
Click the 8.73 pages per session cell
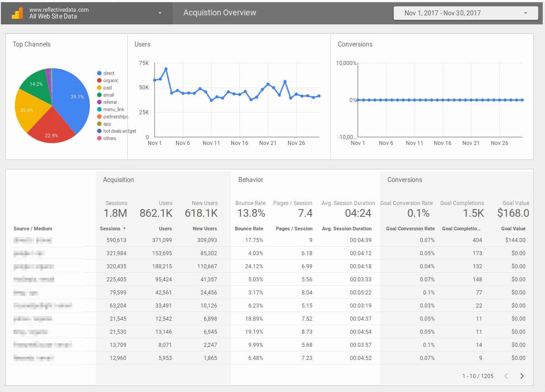(x=307, y=332)
